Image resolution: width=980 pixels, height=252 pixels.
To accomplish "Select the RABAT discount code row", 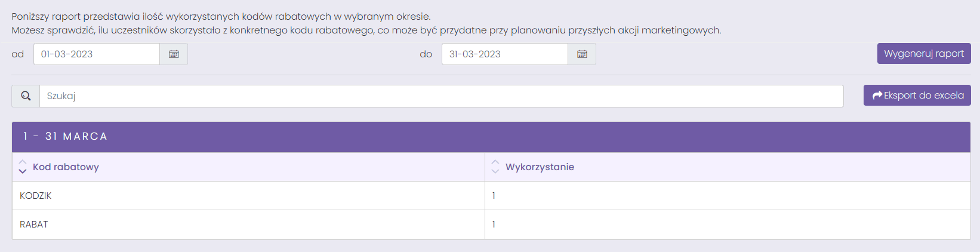I will [491, 225].
